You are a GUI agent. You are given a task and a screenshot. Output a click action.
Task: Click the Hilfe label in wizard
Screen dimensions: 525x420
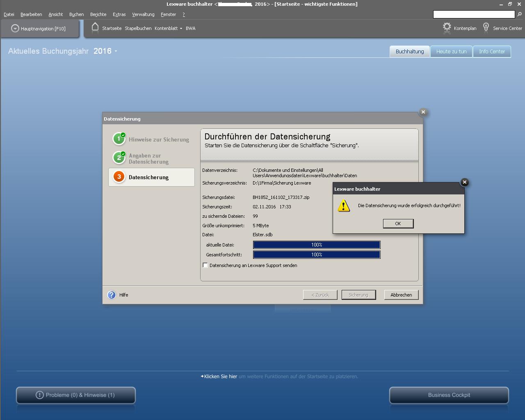click(x=124, y=295)
